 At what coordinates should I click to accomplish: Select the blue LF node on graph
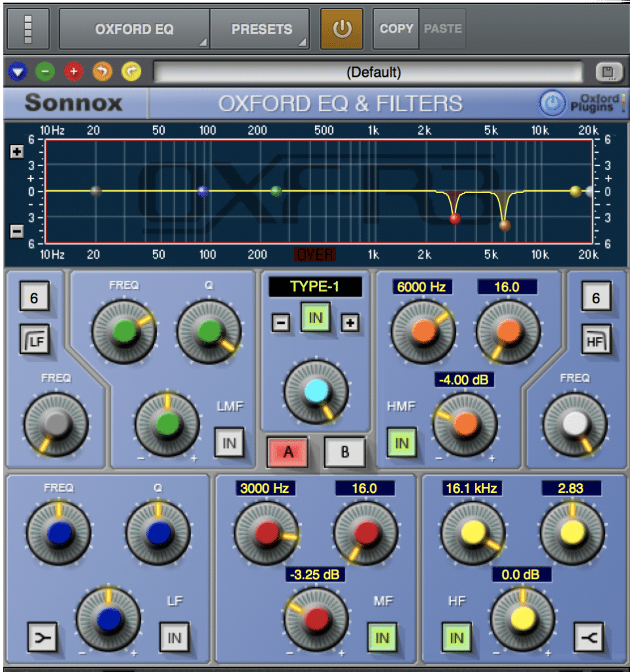[x=203, y=192]
